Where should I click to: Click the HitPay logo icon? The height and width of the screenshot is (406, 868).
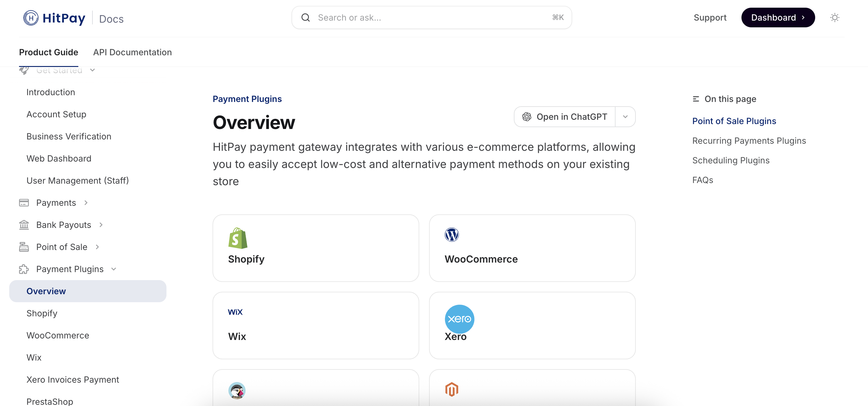pos(31,18)
